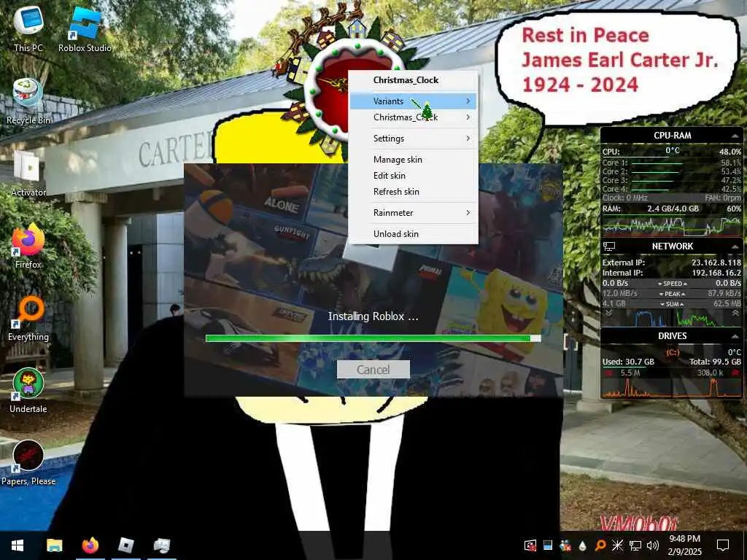
Task: Cancel the Roblox installation
Action: [x=373, y=370]
